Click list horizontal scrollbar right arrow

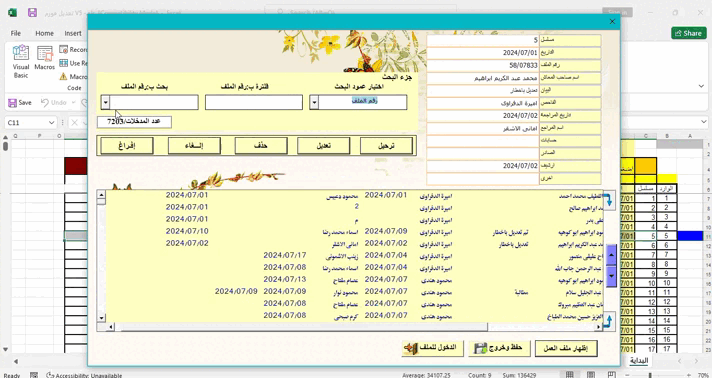coord(599,327)
